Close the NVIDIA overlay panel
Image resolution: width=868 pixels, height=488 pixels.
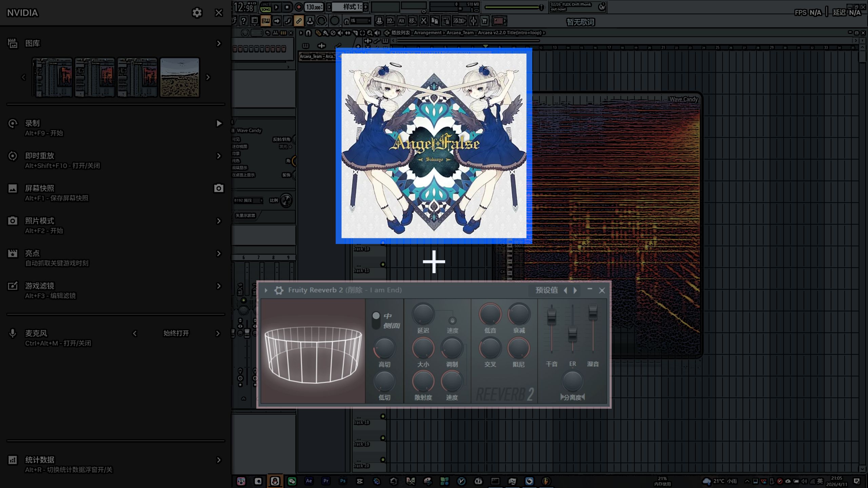pos(219,13)
